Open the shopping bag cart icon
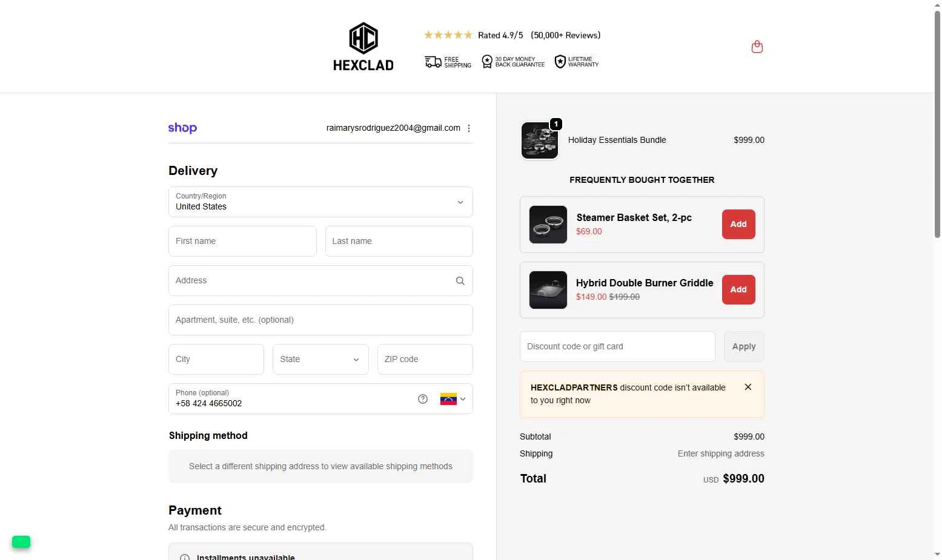 coord(757,47)
